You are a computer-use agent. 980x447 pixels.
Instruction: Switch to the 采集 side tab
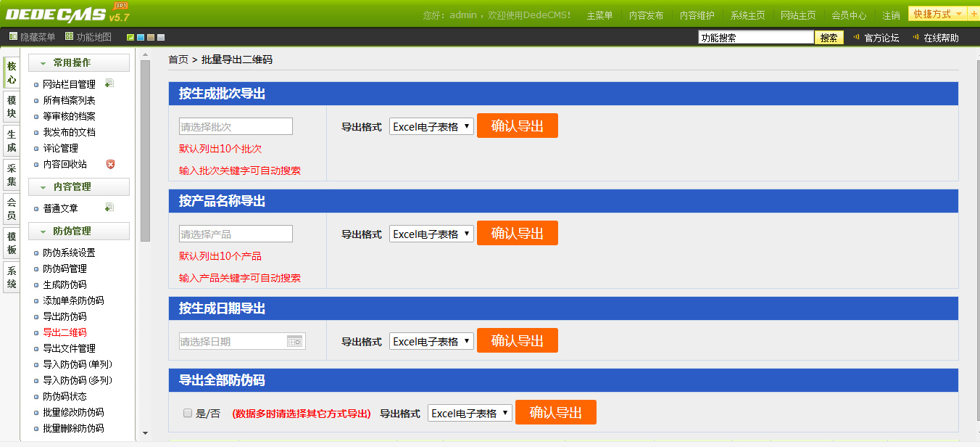point(11,175)
